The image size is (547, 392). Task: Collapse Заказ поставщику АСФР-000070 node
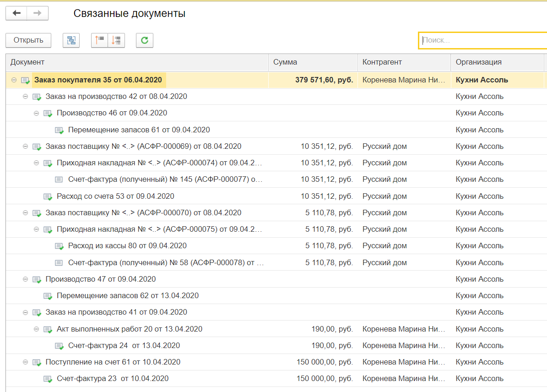(x=26, y=212)
